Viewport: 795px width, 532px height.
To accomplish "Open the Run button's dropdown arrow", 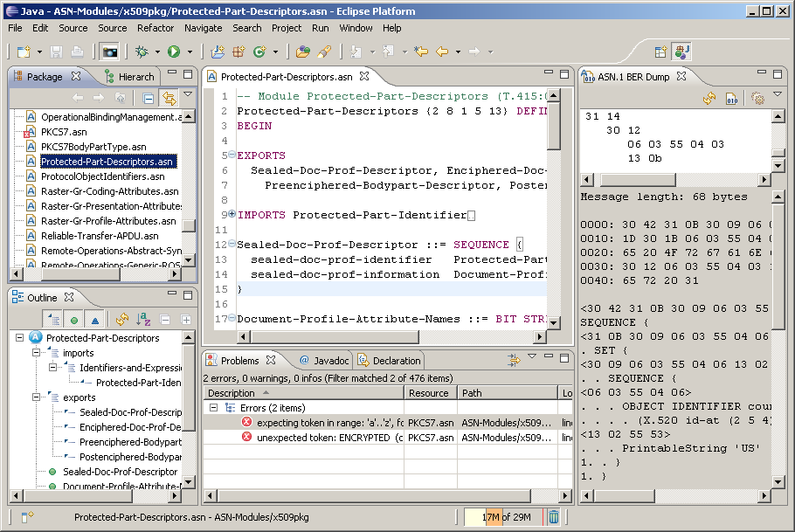I will click(x=190, y=52).
